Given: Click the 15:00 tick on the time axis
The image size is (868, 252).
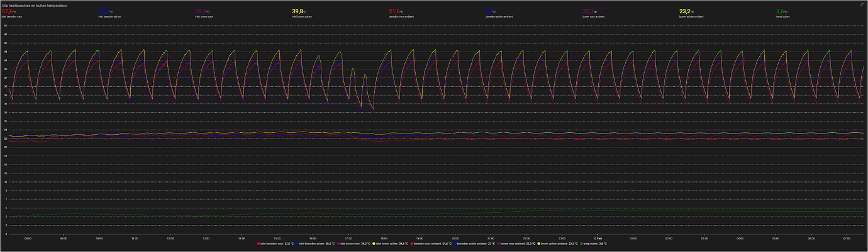Looking at the screenshot, I should click(277, 238).
